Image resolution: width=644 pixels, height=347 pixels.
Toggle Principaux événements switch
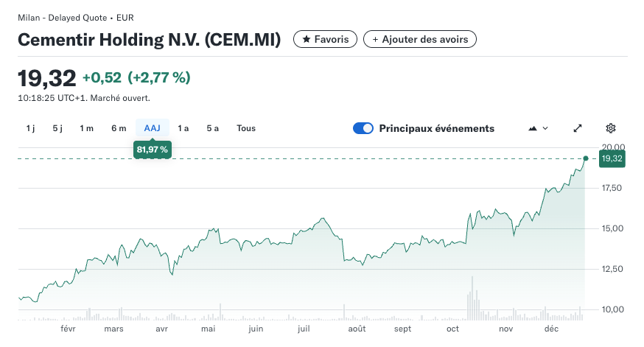pyautogui.click(x=363, y=128)
